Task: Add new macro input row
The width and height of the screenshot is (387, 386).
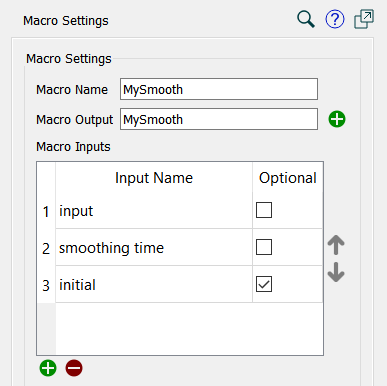Action: pyautogui.click(x=48, y=368)
